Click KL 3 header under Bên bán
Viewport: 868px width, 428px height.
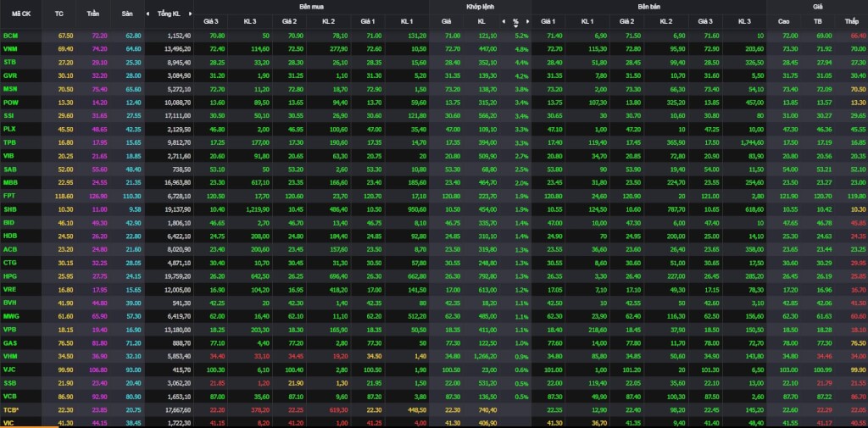(x=744, y=21)
